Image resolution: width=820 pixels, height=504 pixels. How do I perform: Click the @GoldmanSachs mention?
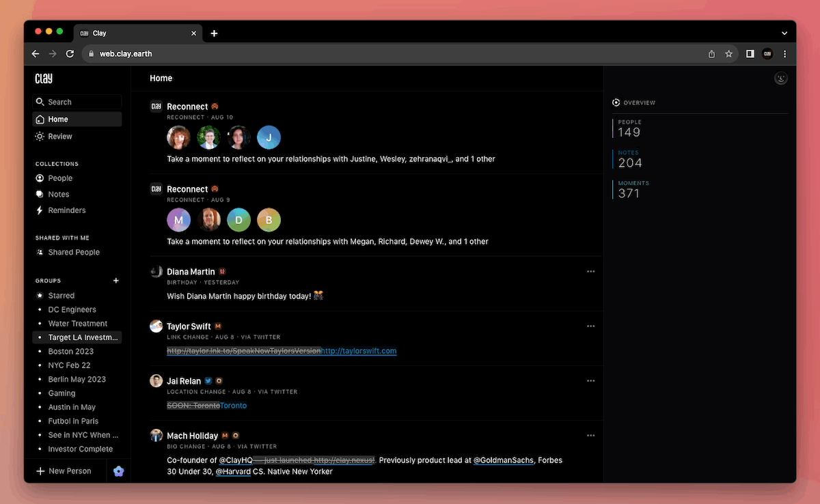[504, 460]
